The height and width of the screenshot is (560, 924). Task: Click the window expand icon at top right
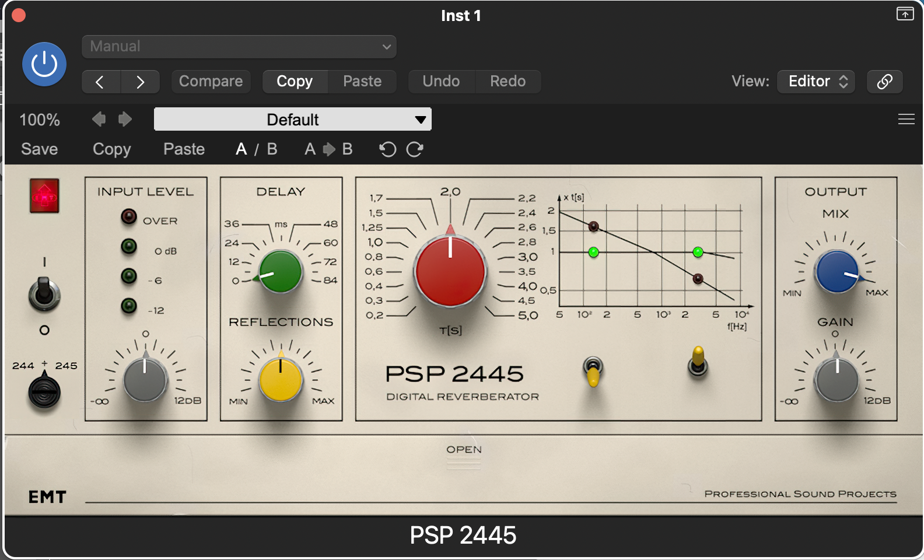[905, 13]
